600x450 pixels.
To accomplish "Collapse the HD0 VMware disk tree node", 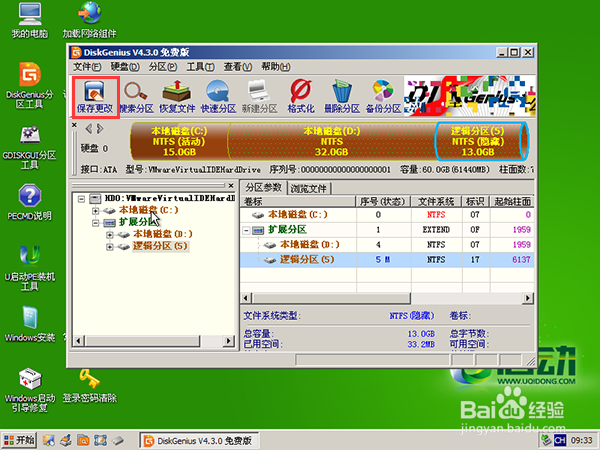I will coord(81,199).
